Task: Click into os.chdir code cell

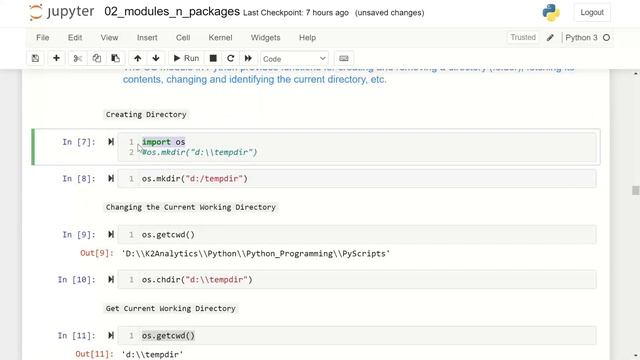Action: pos(357,280)
